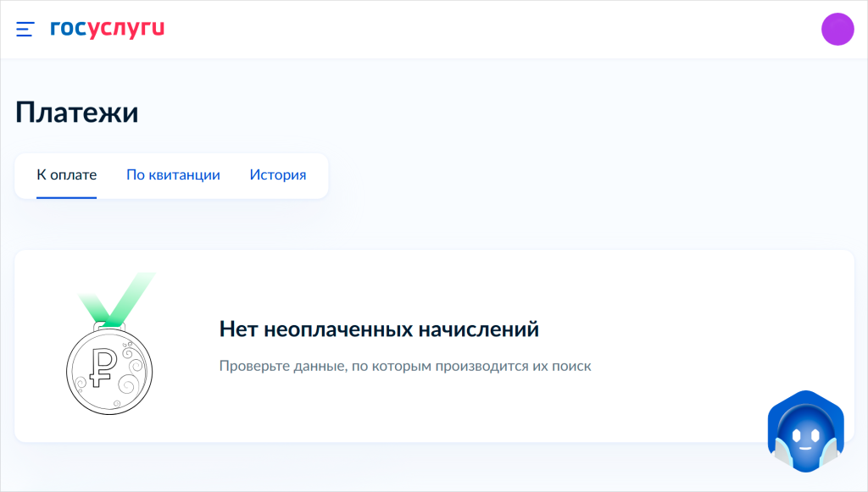Click the robot assistant's glowing eyes
The width and height of the screenshot is (868, 492).
pos(804,437)
